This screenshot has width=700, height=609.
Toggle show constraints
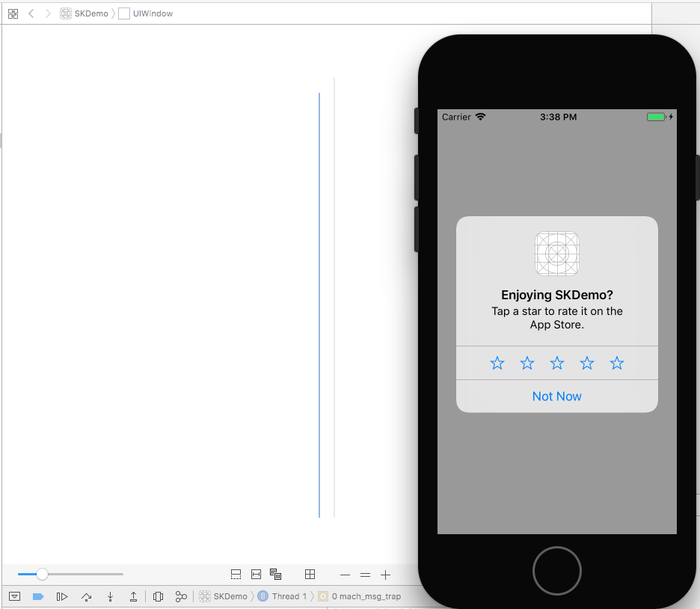[257, 575]
